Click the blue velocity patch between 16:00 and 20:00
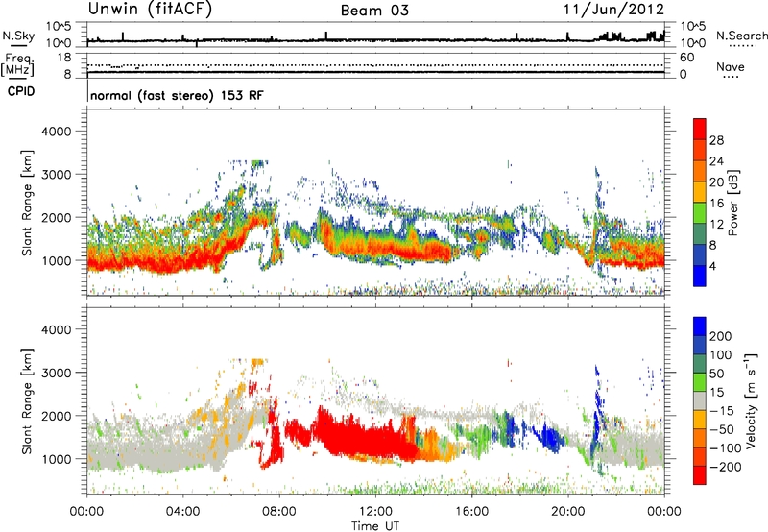 pyautogui.click(x=553, y=438)
